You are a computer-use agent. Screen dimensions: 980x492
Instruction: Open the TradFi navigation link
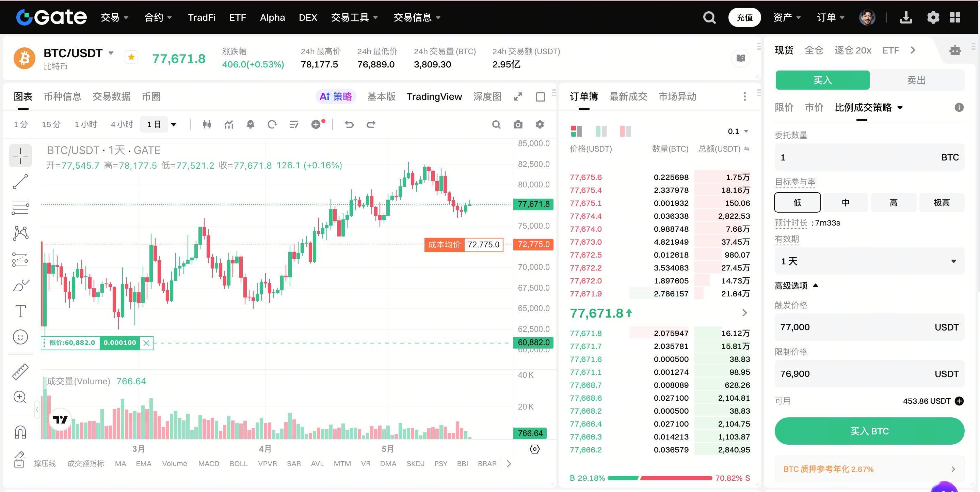(202, 17)
